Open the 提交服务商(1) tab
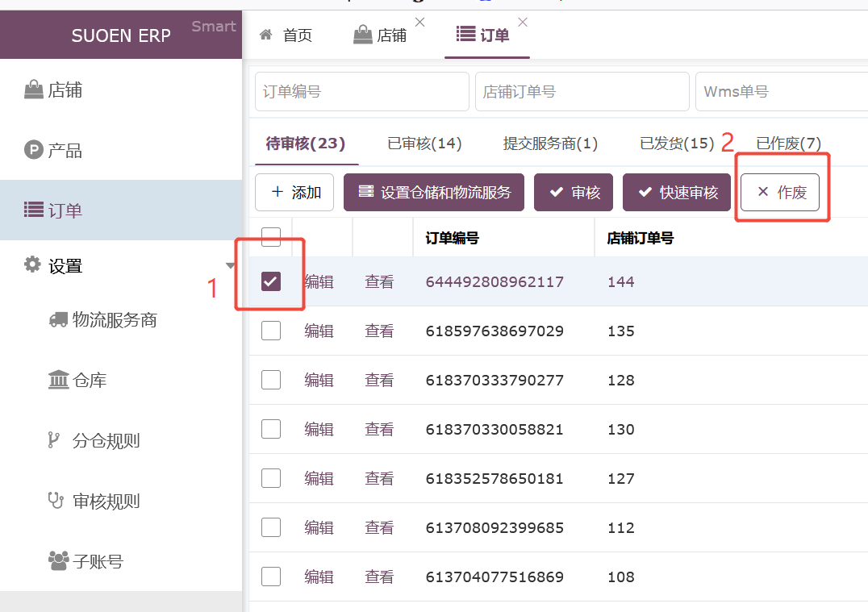The height and width of the screenshot is (612, 868). pos(550,144)
